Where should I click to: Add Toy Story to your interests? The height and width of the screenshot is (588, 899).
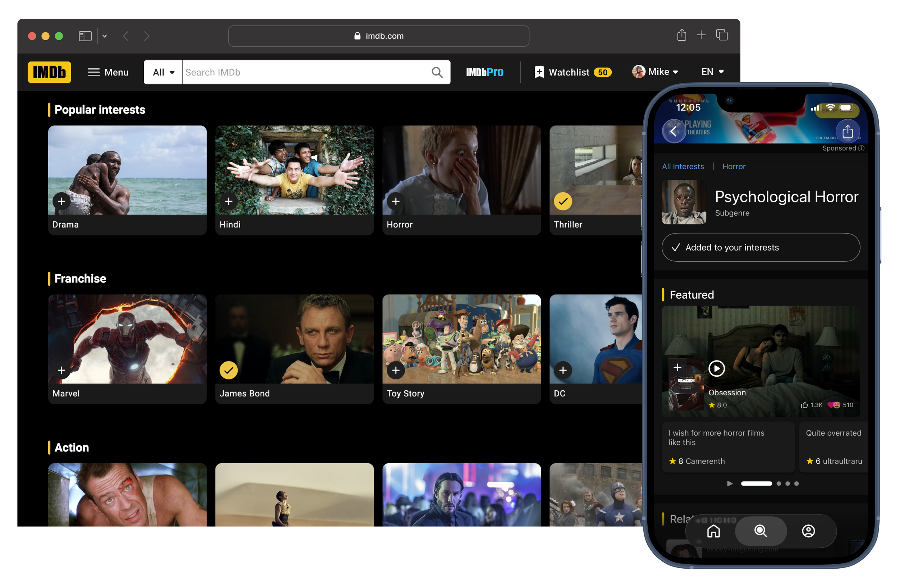396,370
